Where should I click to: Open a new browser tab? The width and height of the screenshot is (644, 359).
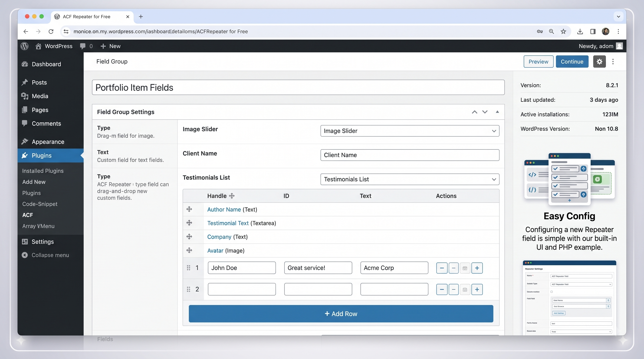point(141,16)
